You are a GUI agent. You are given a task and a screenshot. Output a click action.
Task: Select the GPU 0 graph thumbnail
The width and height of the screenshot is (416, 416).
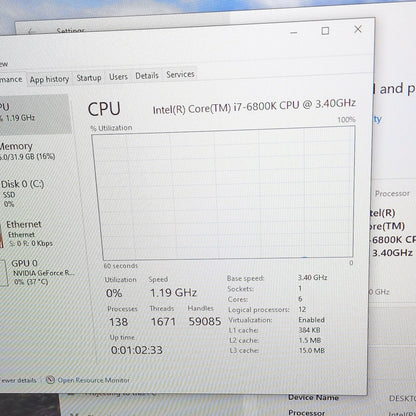click(x=3, y=273)
